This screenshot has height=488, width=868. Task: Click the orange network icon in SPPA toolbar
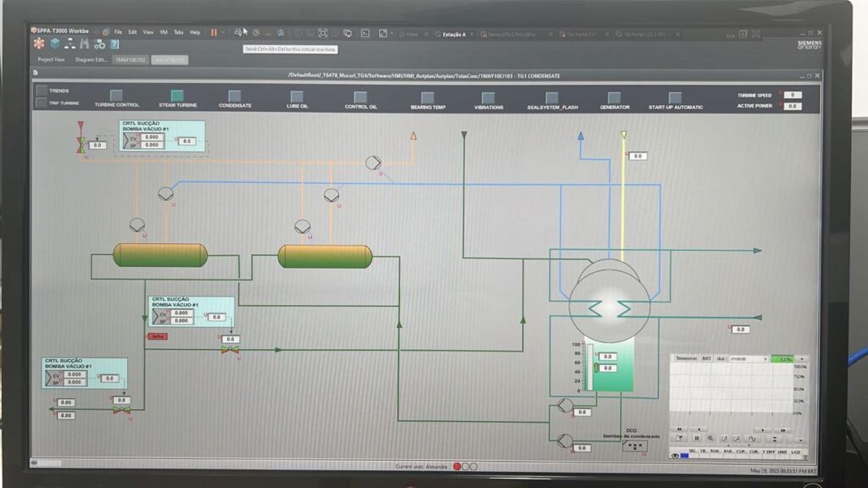pos(39,44)
